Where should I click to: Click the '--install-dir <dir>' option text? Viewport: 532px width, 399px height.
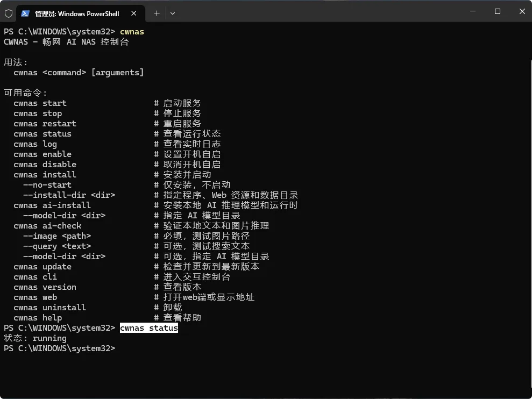pyautogui.click(x=69, y=195)
